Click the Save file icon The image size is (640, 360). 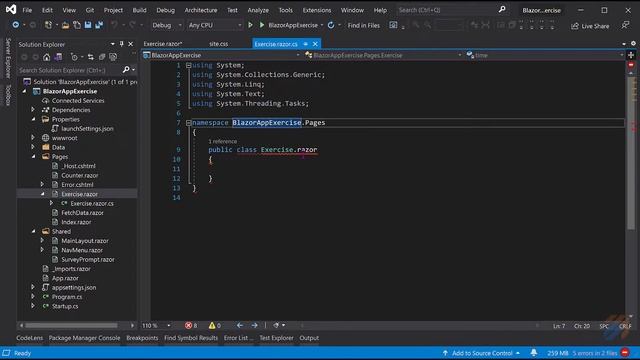pos(88,25)
